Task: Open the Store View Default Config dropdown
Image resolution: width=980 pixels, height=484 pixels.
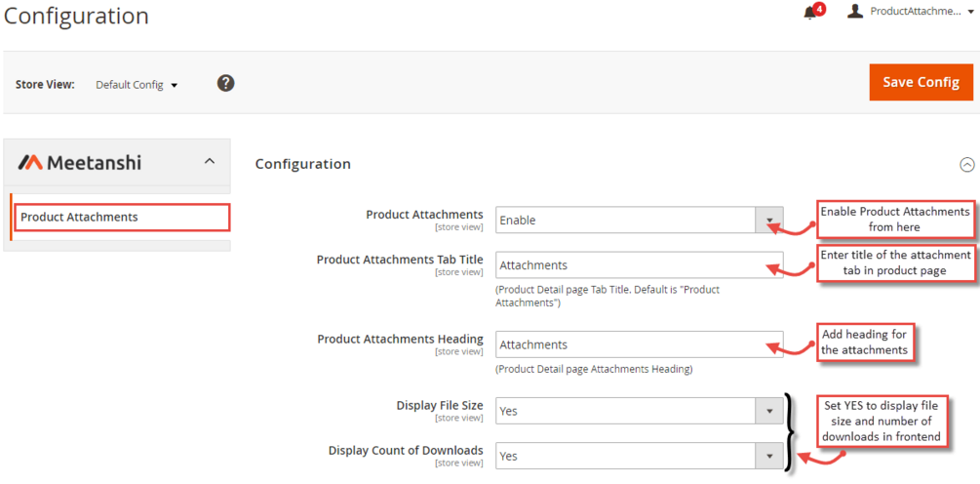Action: (137, 85)
